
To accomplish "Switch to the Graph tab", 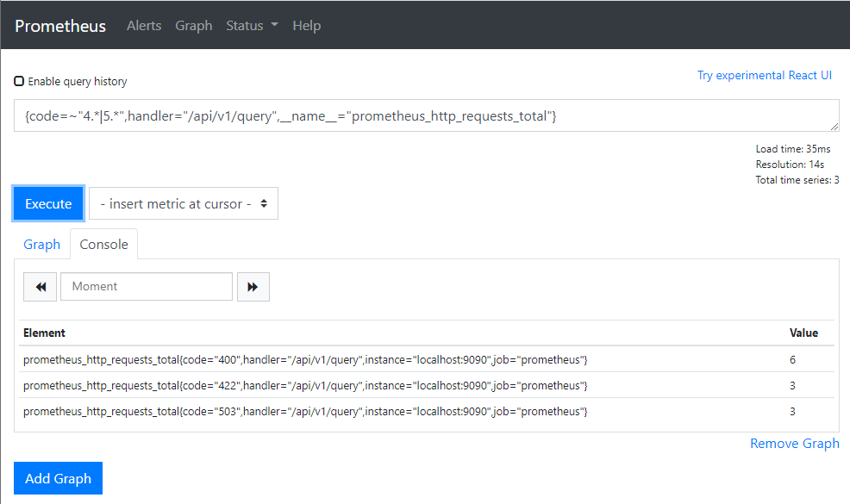I will click(x=41, y=245).
